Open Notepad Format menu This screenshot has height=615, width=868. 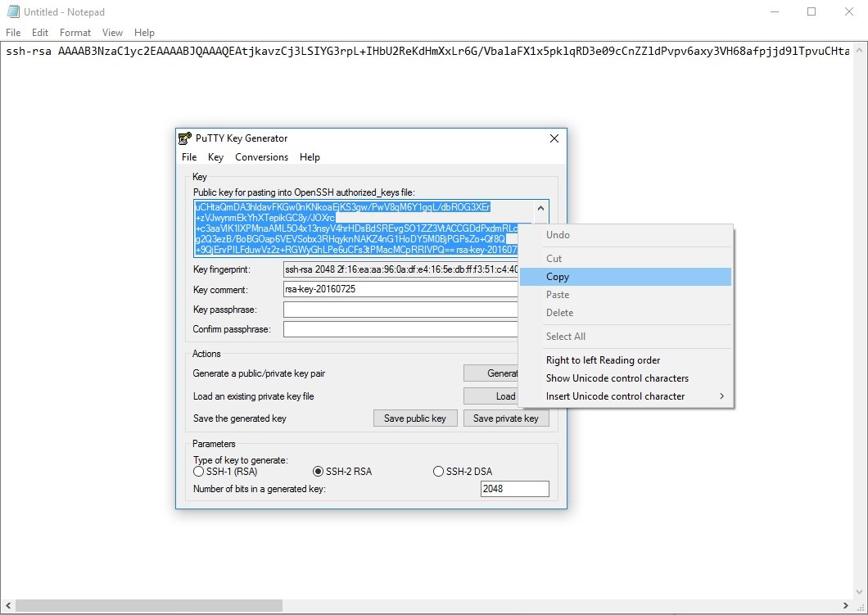pos(75,33)
